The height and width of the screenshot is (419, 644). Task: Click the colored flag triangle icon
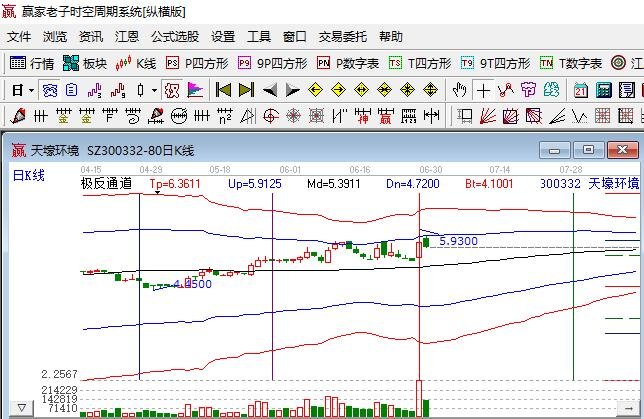(195, 90)
